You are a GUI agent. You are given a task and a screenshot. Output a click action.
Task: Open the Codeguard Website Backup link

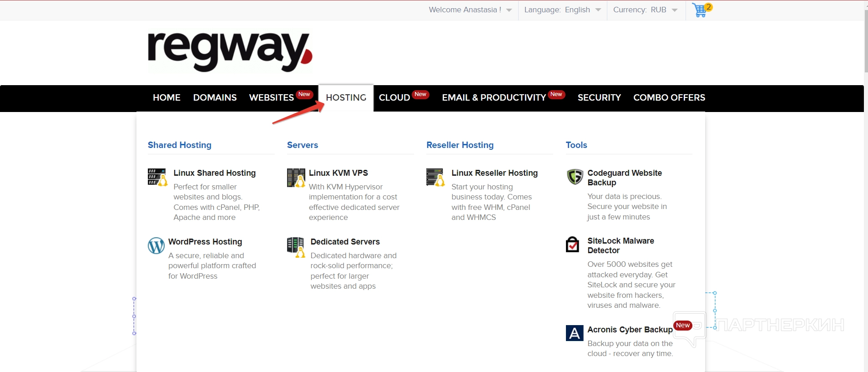point(625,178)
